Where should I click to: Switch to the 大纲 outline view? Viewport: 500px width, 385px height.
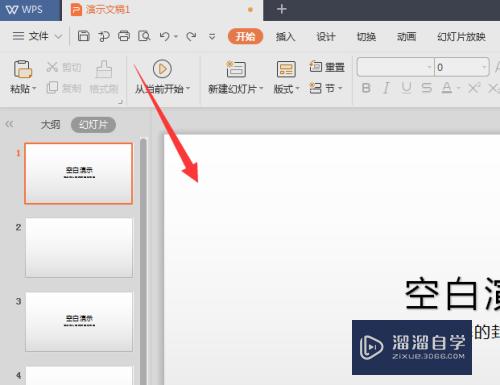pyautogui.click(x=50, y=125)
